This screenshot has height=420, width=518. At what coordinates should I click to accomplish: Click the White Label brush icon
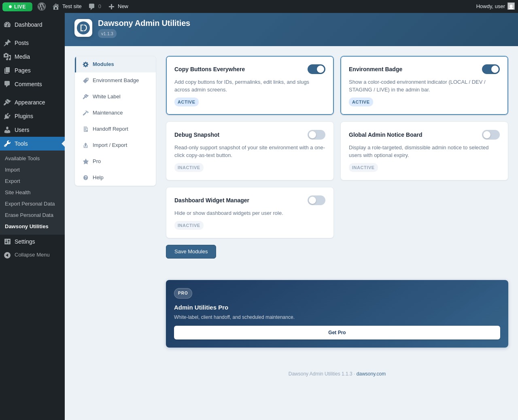pos(86,97)
